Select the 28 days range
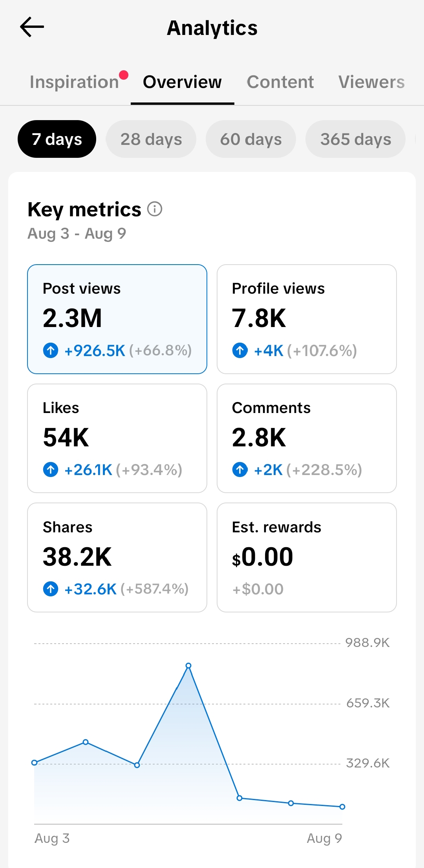 point(151,139)
